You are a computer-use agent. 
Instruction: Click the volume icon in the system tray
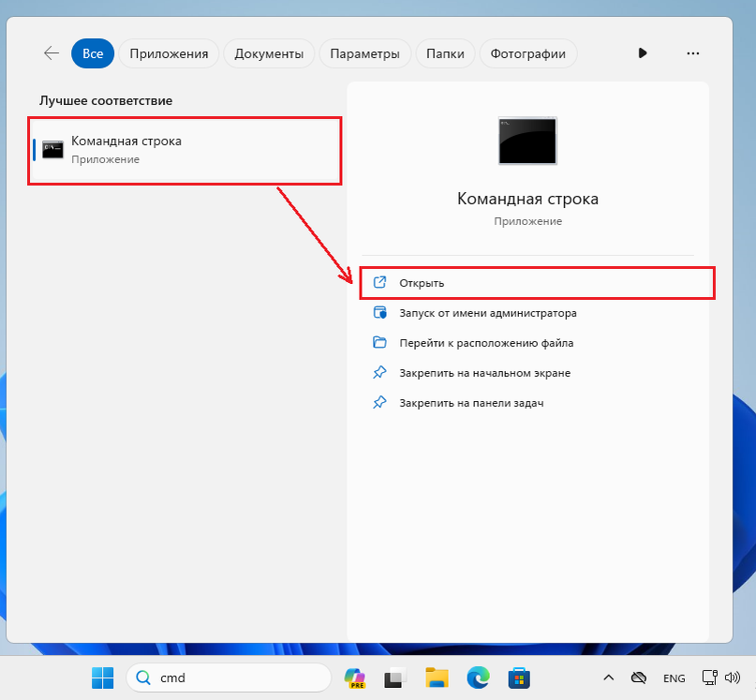click(734, 678)
